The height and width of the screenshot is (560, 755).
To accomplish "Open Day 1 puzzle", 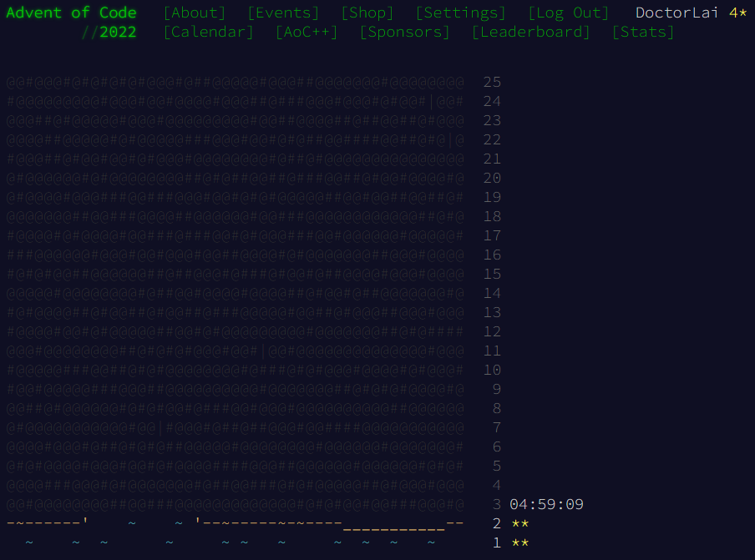I will [268, 542].
